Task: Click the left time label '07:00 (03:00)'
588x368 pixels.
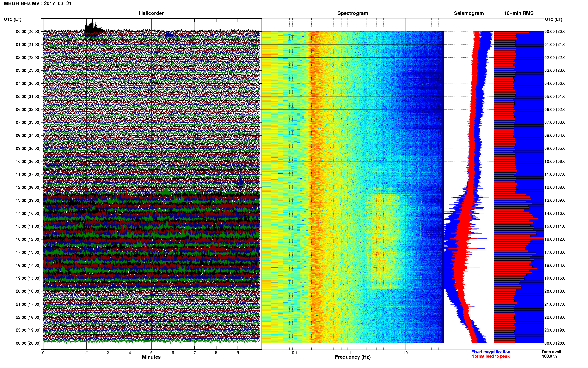Action: click(28, 122)
